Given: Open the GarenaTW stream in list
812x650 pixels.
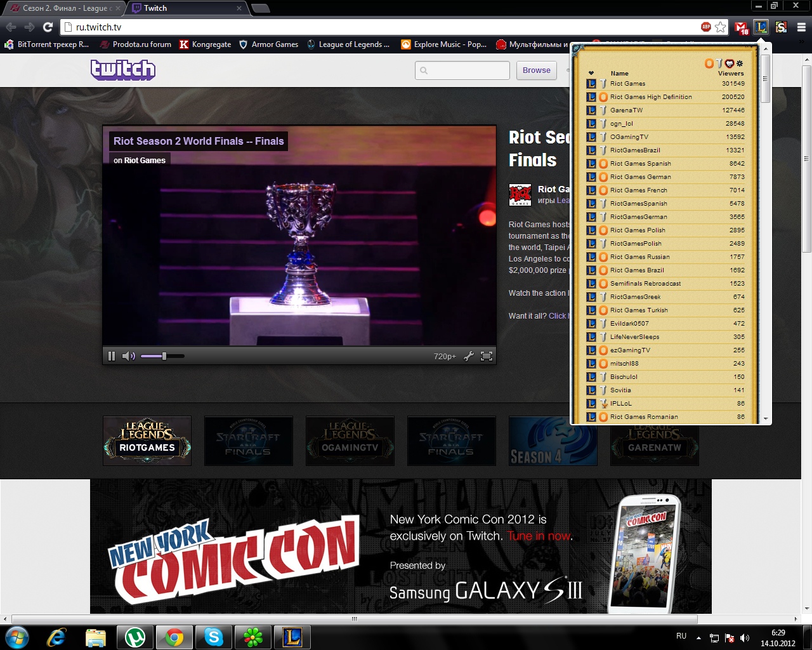Looking at the screenshot, I should click(x=626, y=110).
